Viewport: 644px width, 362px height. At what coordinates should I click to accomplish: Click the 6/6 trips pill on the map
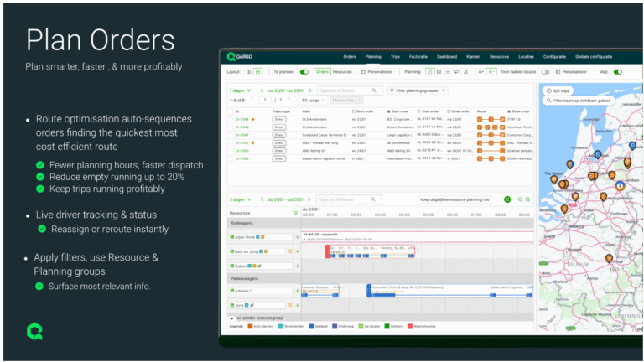point(558,91)
